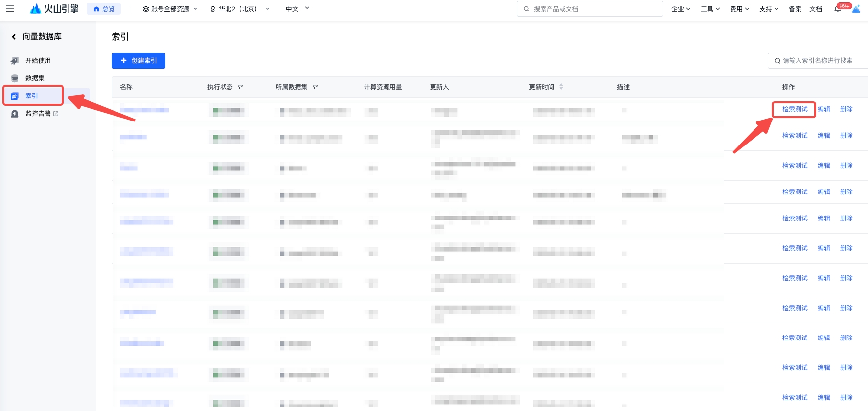Click 检索测试 in first row
The image size is (868, 411).
(x=795, y=109)
